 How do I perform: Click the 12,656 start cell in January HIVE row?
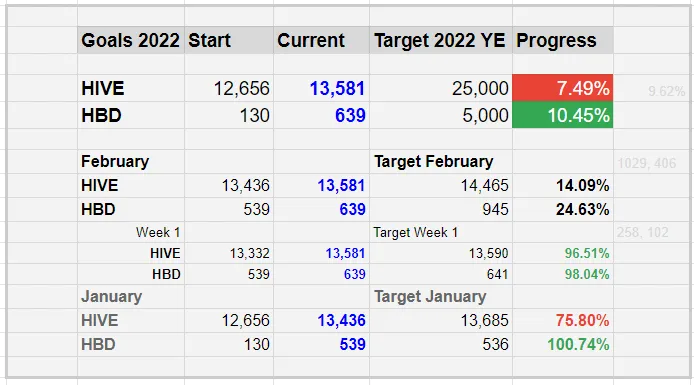pos(229,320)
